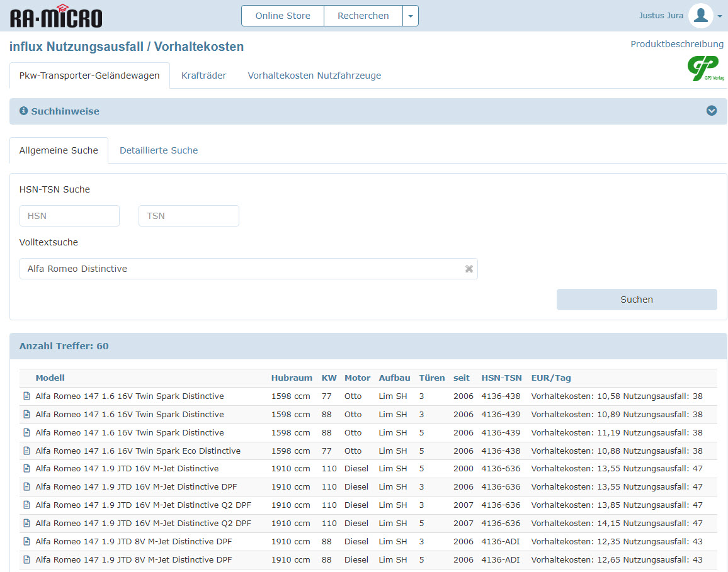Click the influx Nutzungsausfall / Vorhaltekosten title

(x=127, y=47)
